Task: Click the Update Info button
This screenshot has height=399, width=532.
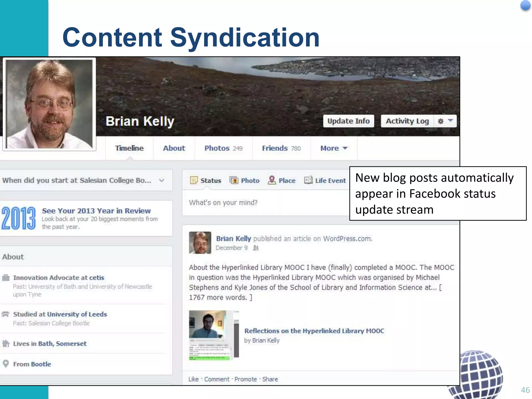Action: 349,121
